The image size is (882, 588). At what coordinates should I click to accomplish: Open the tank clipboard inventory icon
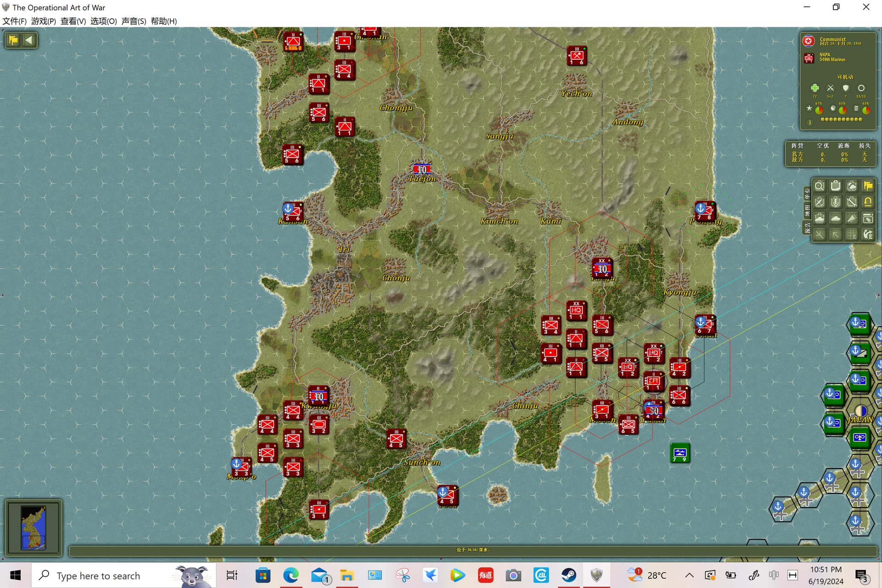tap(819, 218)
